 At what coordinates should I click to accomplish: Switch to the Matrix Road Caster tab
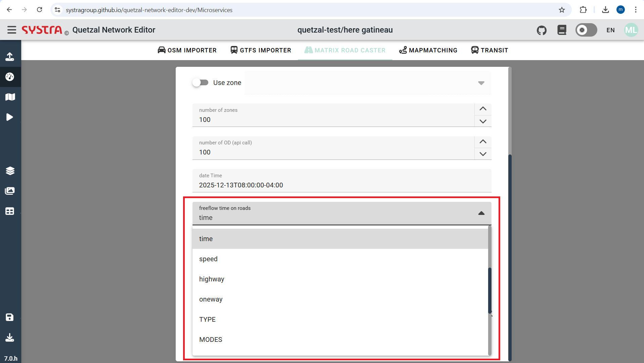point(345,50)
